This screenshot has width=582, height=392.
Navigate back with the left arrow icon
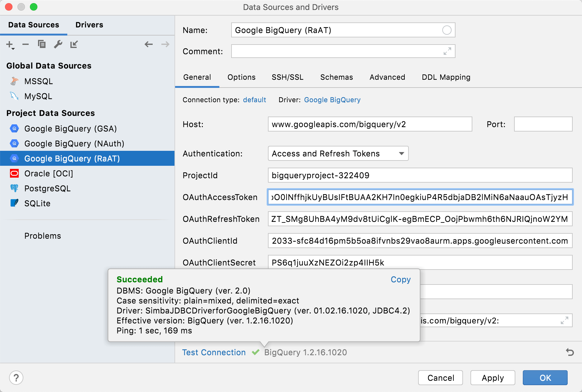(x=149, y=45)
